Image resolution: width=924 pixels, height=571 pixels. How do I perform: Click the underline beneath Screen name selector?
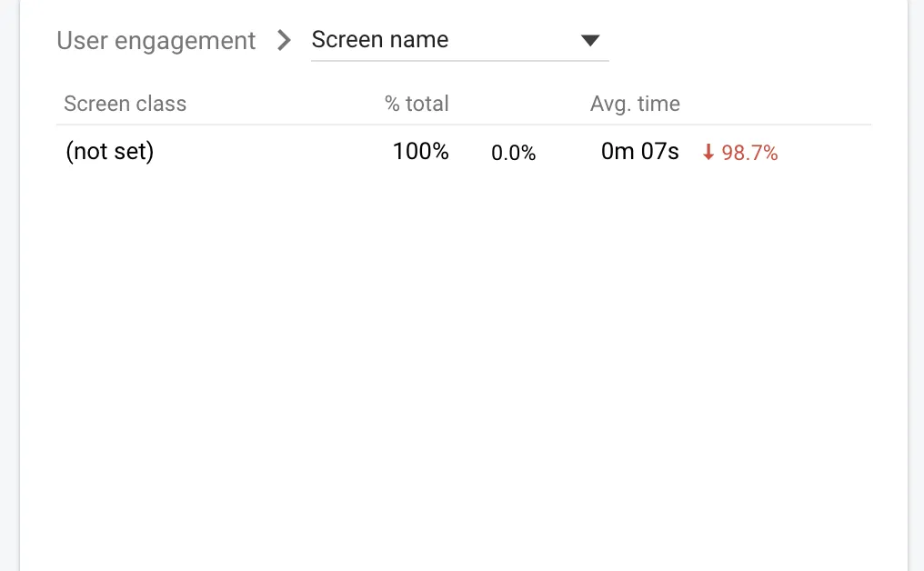pos(460,61)
